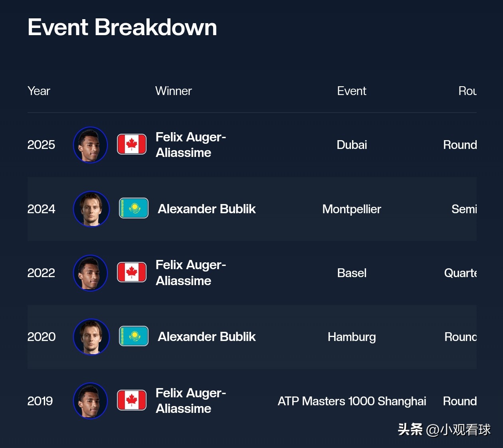Click the Winner column header
The image size is (503, 448).
pyautogui.click(x=174, y=91)
